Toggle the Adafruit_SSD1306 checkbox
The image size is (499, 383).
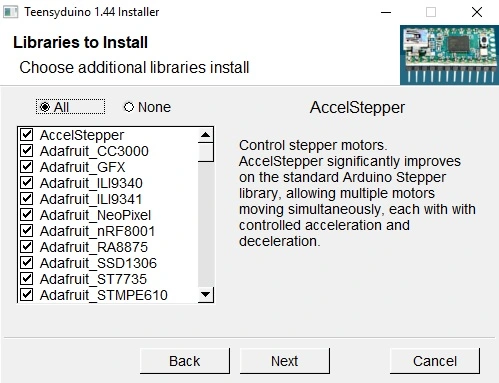(x=26, y=263)
